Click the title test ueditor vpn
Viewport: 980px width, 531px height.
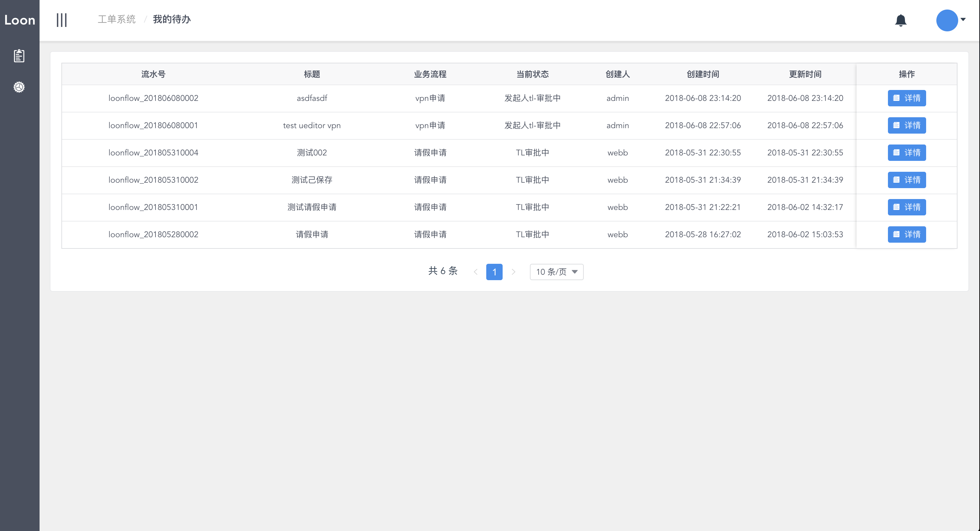click(312, 125)
